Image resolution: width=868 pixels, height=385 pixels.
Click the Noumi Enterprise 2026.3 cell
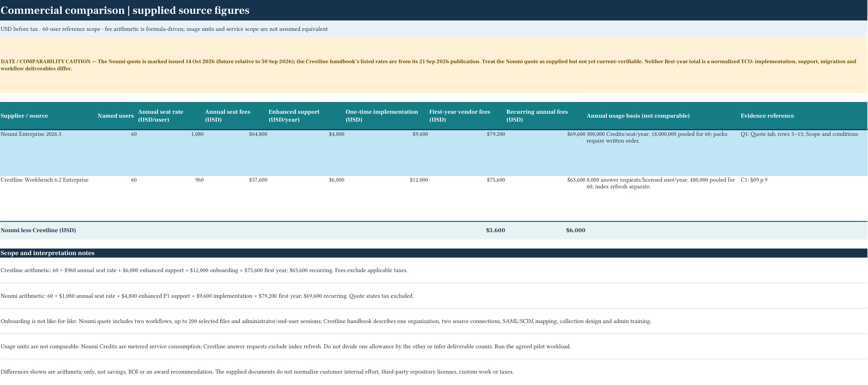click(49, 153)
